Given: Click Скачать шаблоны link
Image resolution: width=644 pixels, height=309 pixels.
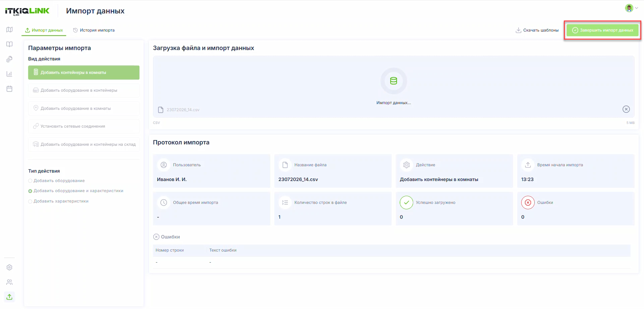Looking at the screenshot, I should [x=537, y=30].
